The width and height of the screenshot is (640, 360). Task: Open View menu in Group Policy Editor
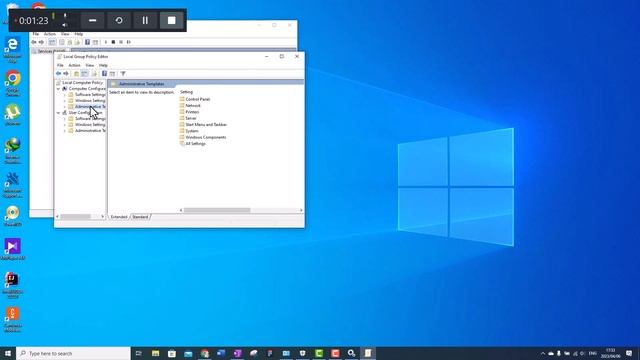click(89, 65)
